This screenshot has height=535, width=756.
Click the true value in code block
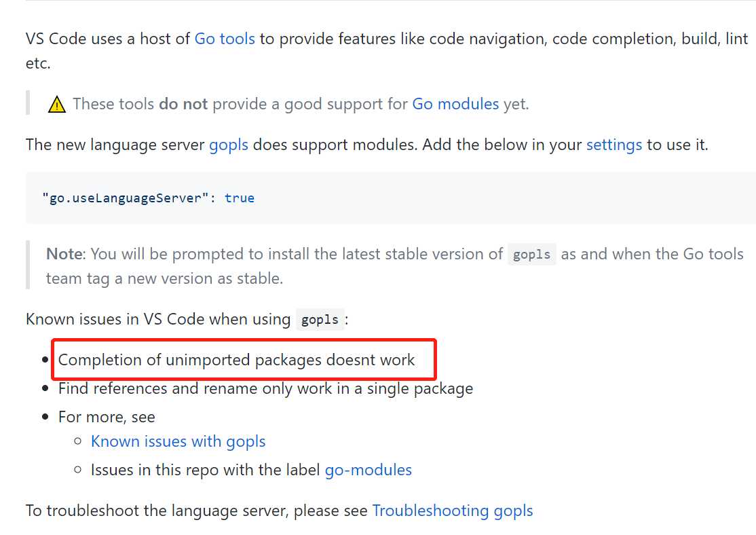click(x=240, y=198)
